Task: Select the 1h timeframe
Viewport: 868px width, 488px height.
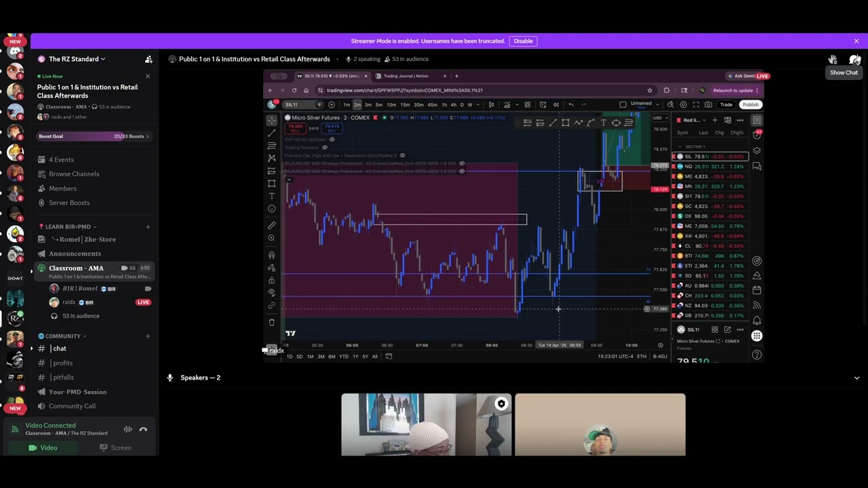Action: (x=444, y=104)
